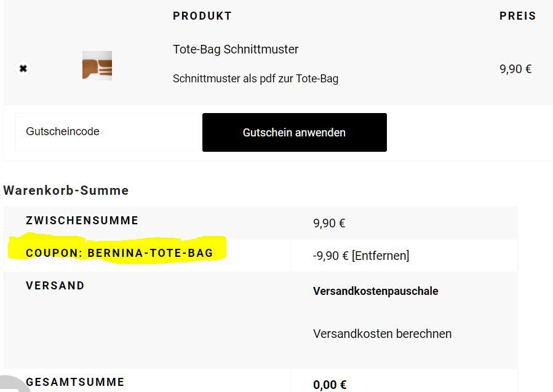Click the Warenkorb-Summe heading
The height and width of the screenshot is (392, 553).
click(x=66, y=190)
